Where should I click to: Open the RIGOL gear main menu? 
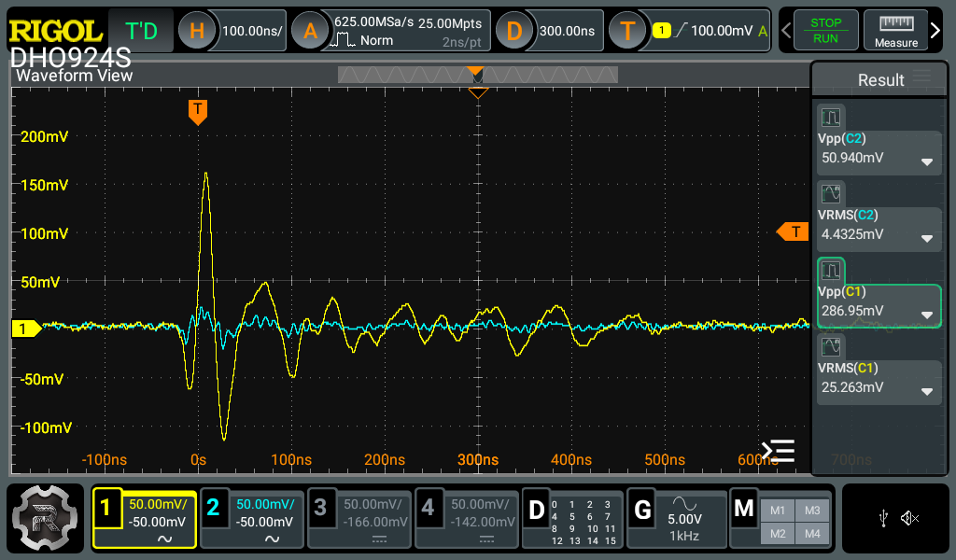[46, 516]
